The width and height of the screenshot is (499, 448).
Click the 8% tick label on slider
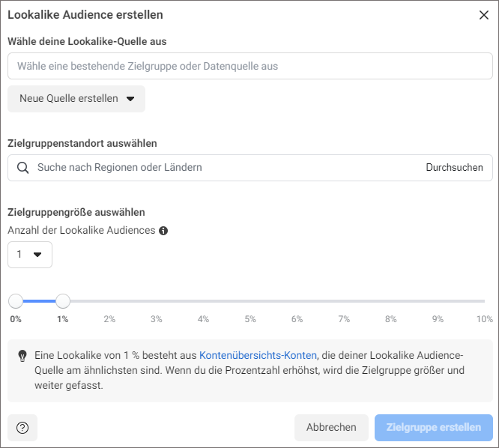pos(391,319)
